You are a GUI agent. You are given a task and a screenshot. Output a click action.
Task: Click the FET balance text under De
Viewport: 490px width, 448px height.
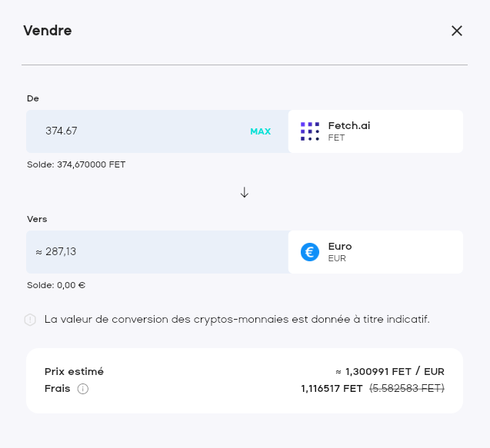76,164
